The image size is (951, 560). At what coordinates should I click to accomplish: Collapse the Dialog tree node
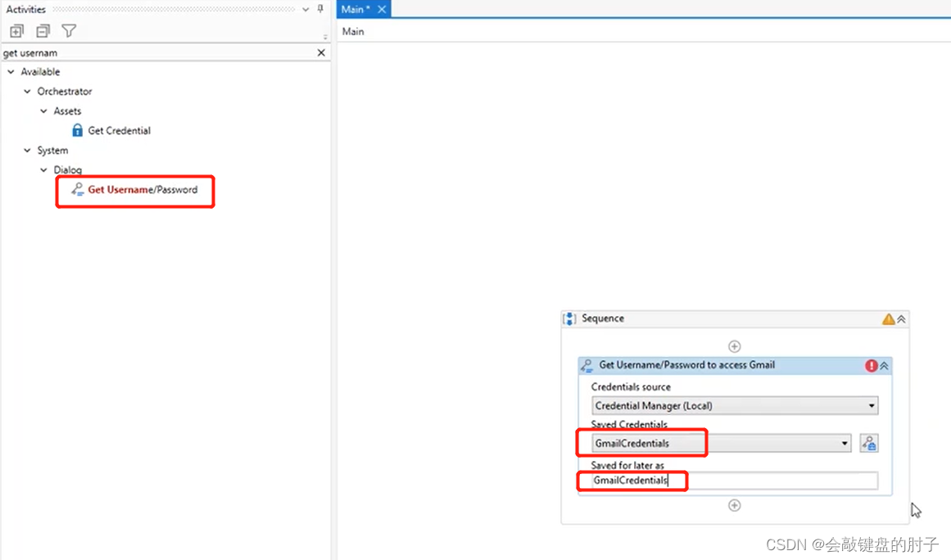[x=43, y=169]
